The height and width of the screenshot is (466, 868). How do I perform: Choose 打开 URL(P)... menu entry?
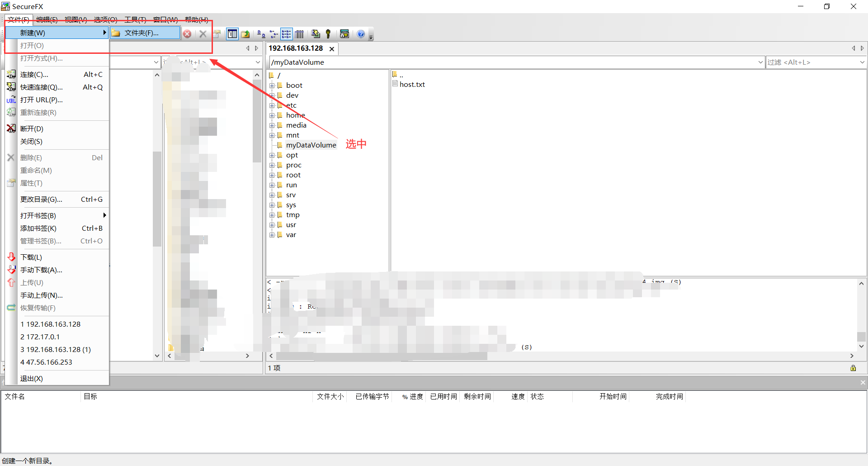click(x=57, y=100)
